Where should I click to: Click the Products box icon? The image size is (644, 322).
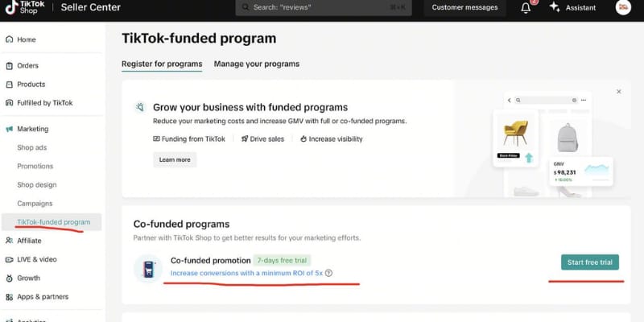click(x=9, y=85)
